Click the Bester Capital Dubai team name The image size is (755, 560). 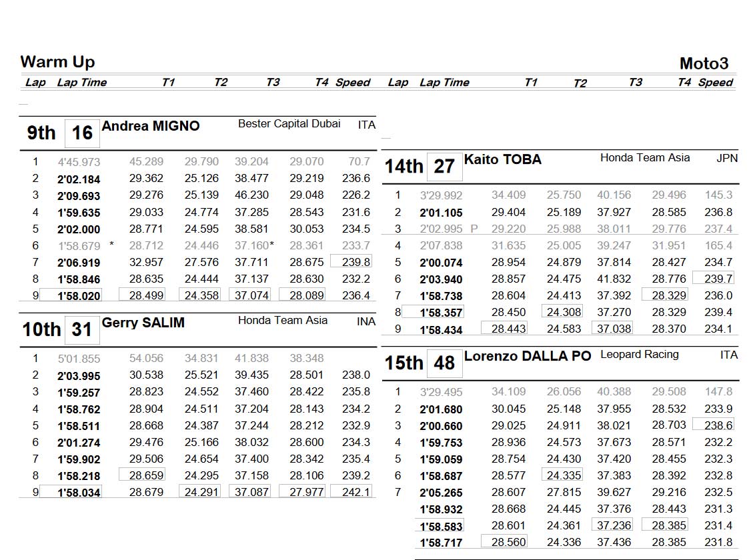(289, 124)
